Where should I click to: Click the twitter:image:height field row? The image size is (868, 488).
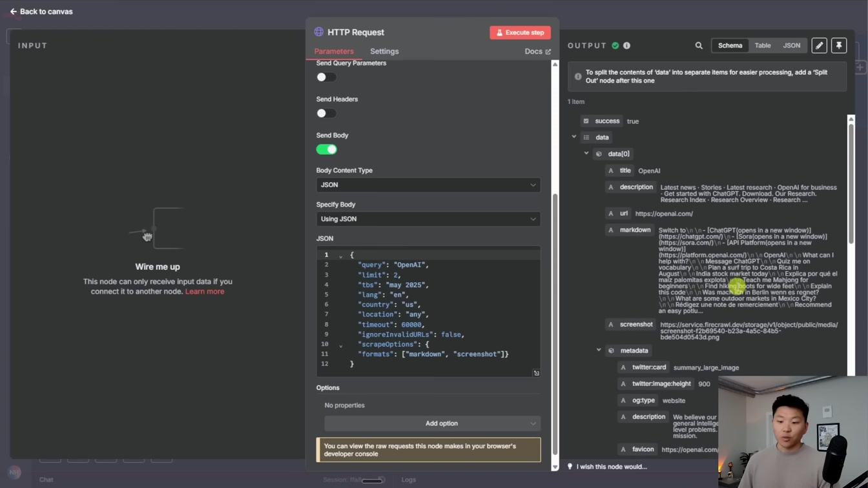click(x=665, y=384)
